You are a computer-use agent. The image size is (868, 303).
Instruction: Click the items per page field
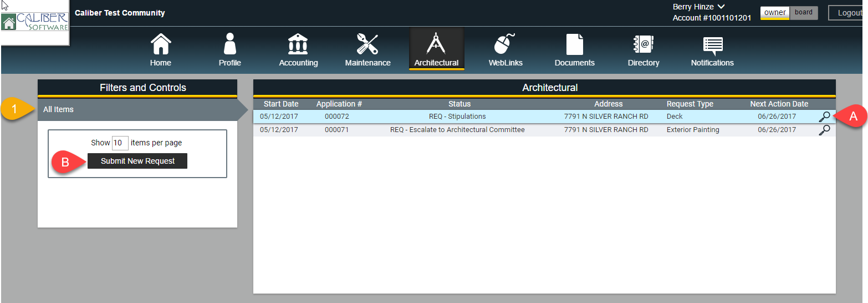click(x=120, y=143)
